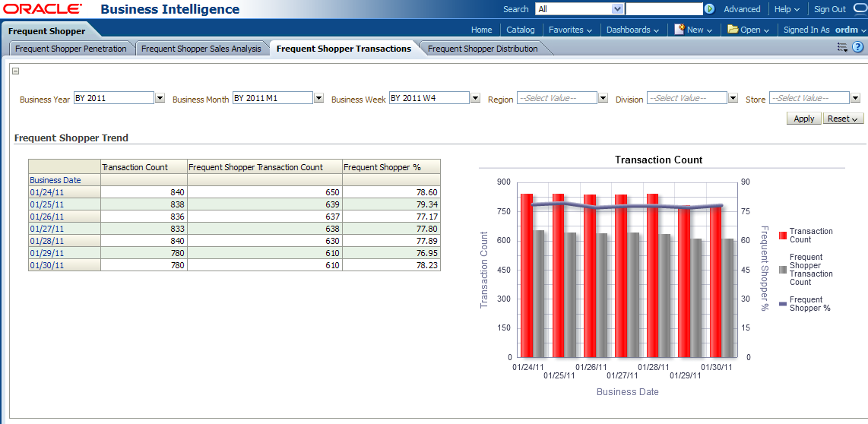This screenshot has height=424, width=868.
Task: Open the page options list icon
Action: (x=842, y=47)
